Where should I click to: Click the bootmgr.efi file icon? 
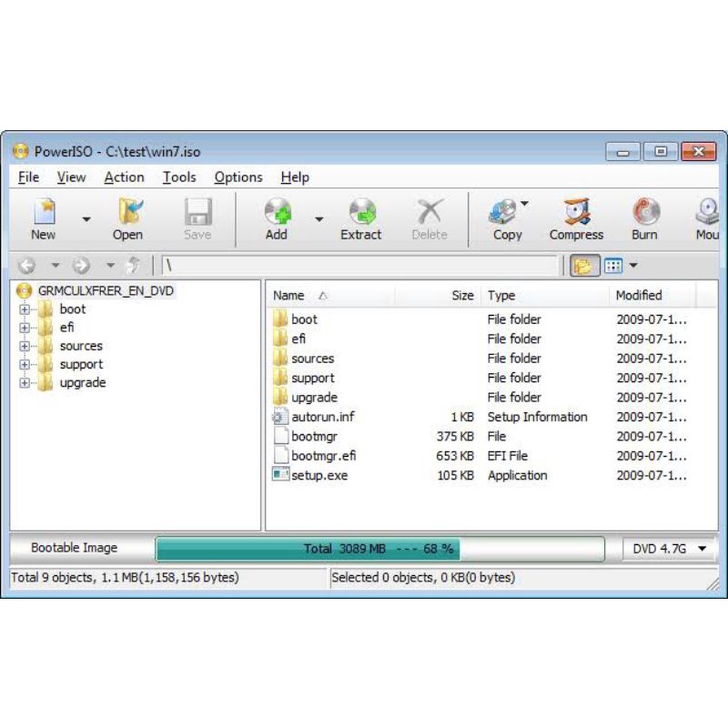[x=280, y=456]
